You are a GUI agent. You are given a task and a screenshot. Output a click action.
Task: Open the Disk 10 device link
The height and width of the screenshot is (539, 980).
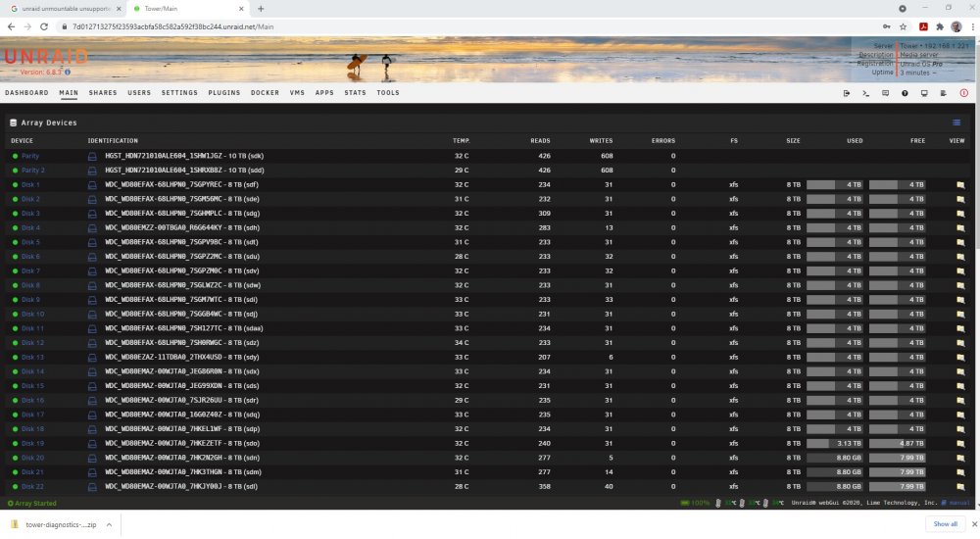click(x=32, y=315)
